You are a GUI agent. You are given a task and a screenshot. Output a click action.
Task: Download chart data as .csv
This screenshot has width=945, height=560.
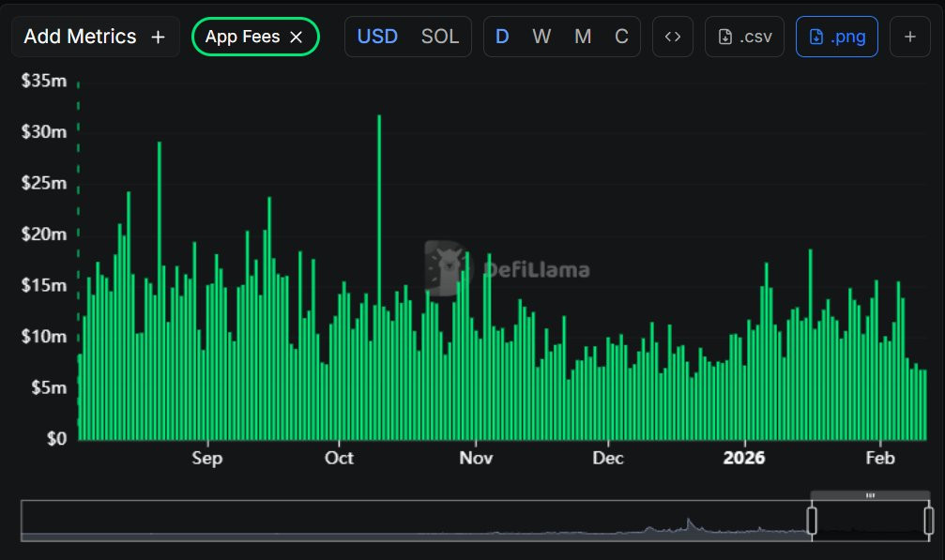tap(744, 37)
